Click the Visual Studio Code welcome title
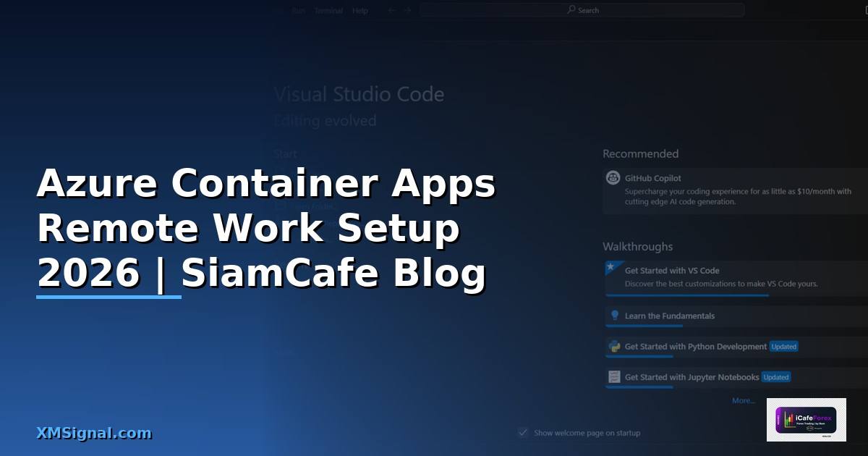 pyautogui.click(x=359, y=94)
